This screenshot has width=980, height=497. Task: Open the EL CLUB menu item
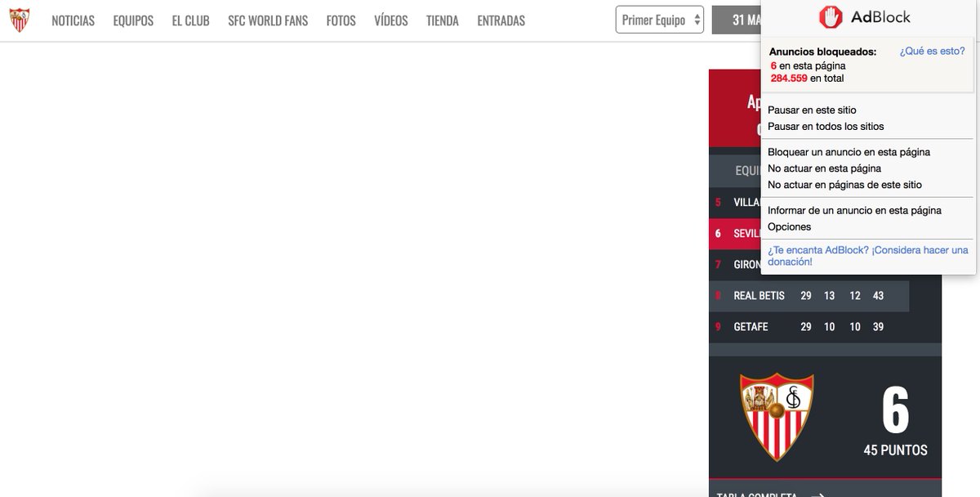point(190,20)
